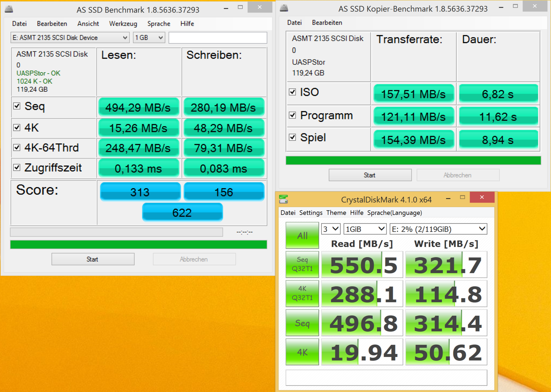Open Datei menu in Kopier-Benchmark window
Viewport: 551px width, 392px height.
294,23
